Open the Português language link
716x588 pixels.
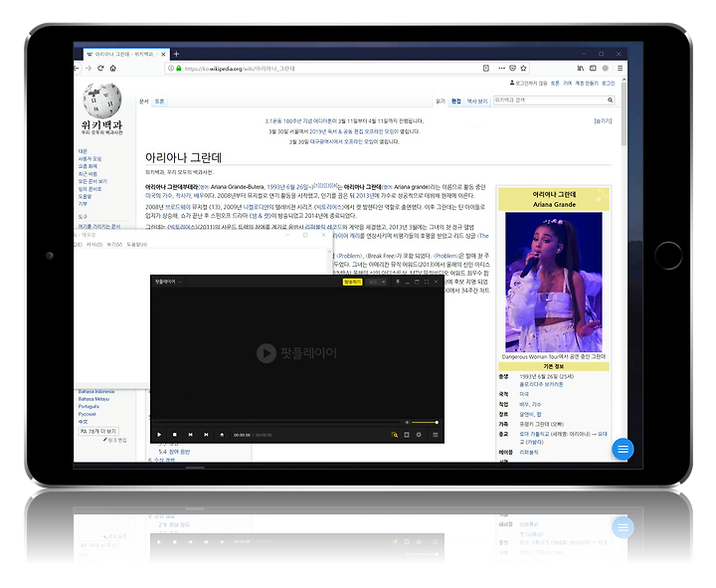tap(89, 407)
